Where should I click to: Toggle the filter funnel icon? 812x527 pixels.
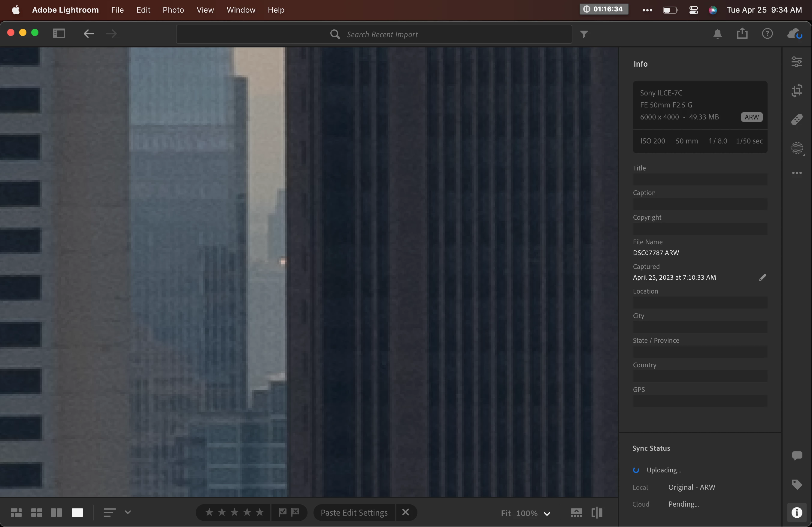[x=584, y=34]
